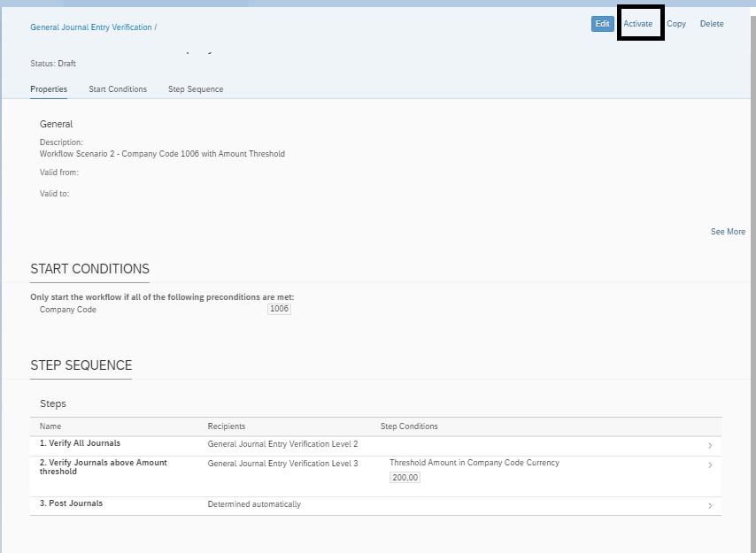Click recipient General Journal Entry Verification Level 3
756x553 pixels.
tap(283, 463)
